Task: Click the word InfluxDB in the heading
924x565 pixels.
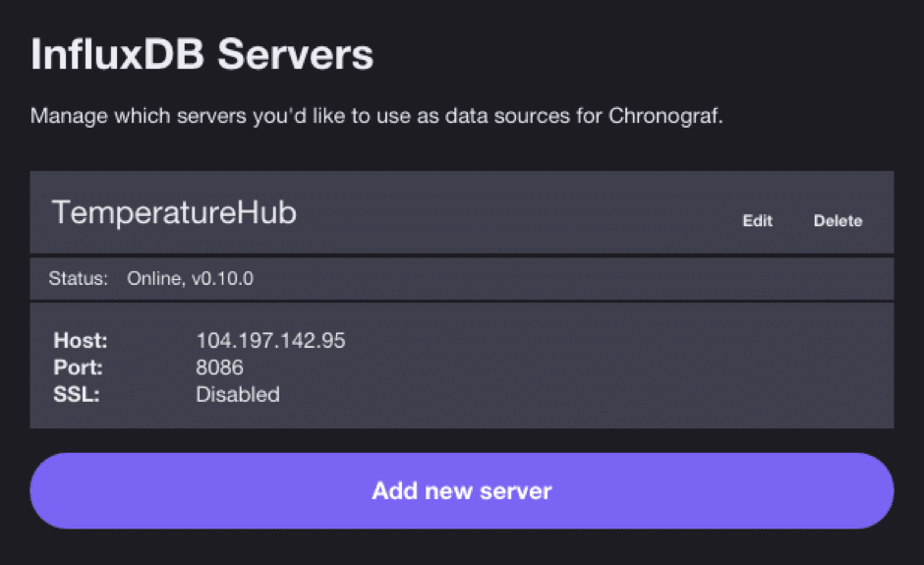Action: pyautogui.click(x=118, y=55)
